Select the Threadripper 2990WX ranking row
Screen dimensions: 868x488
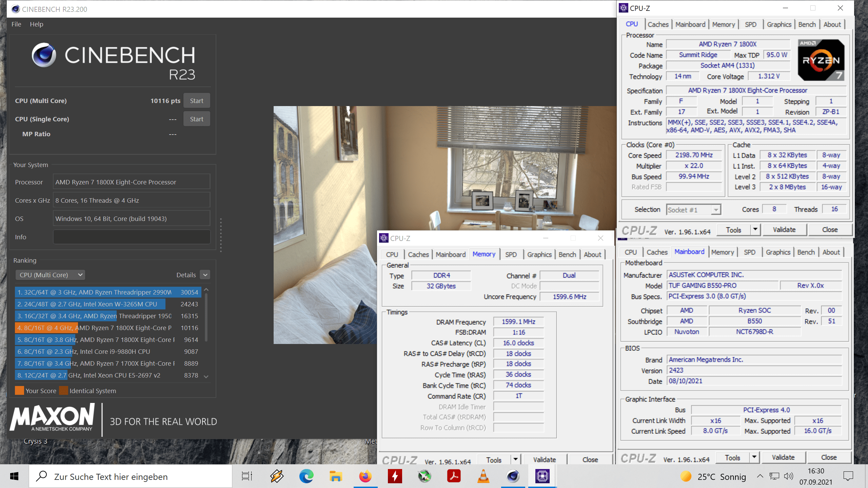108,292
